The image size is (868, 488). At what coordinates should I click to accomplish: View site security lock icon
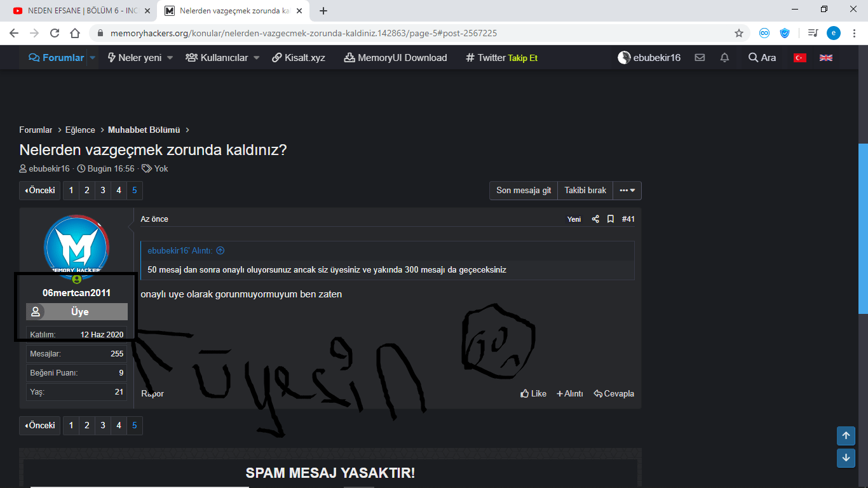tap(100, 33)
